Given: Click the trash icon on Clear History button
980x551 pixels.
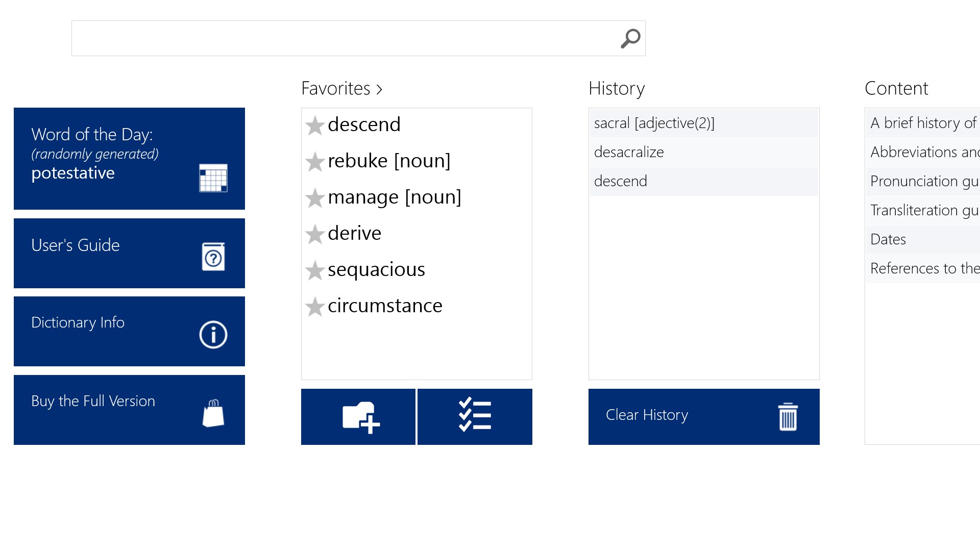Looking at the screenshot, I should [788, 417].
